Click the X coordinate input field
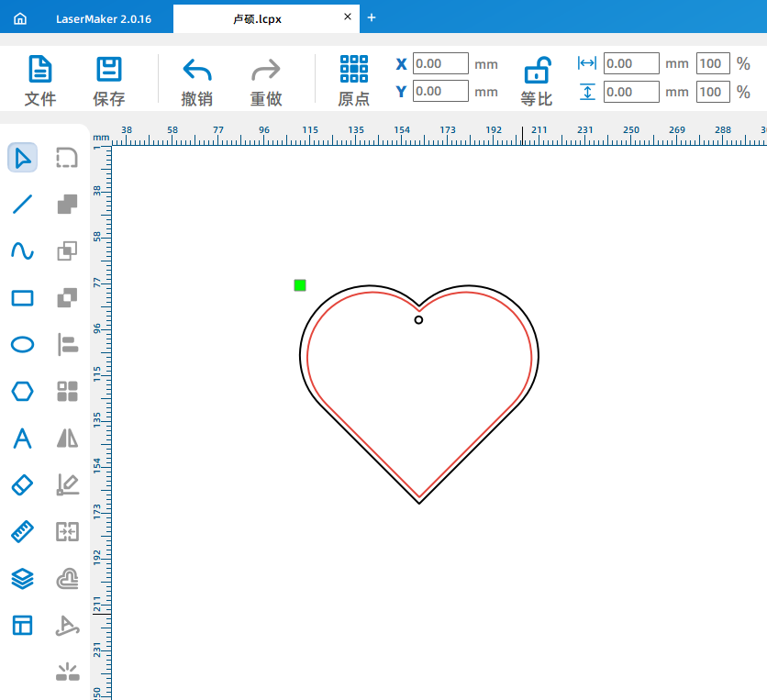 pos(440,63)
